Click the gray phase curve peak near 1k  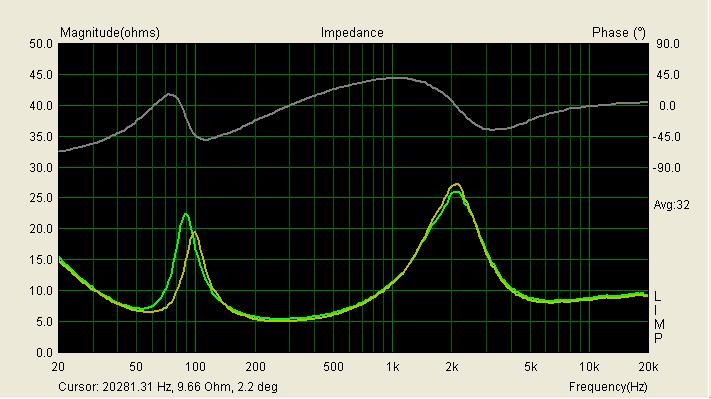pos(397,78)
